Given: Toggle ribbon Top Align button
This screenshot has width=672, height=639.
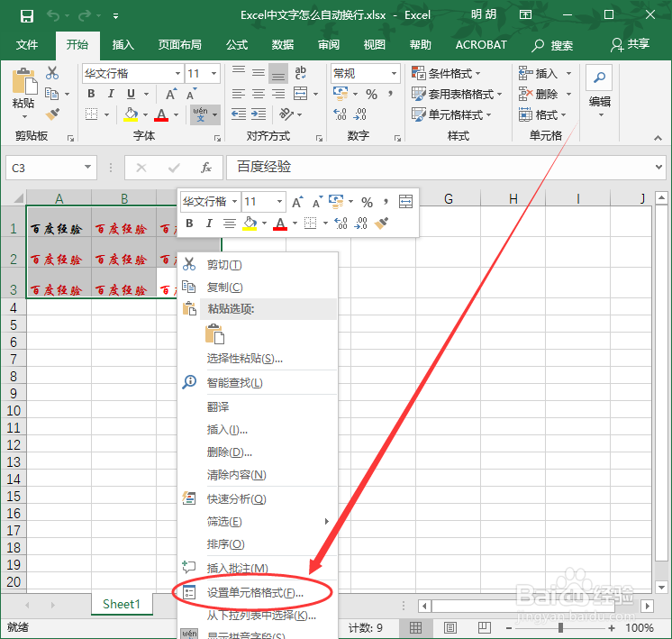Looking at the screenshot, I should [x=239, y=73].
